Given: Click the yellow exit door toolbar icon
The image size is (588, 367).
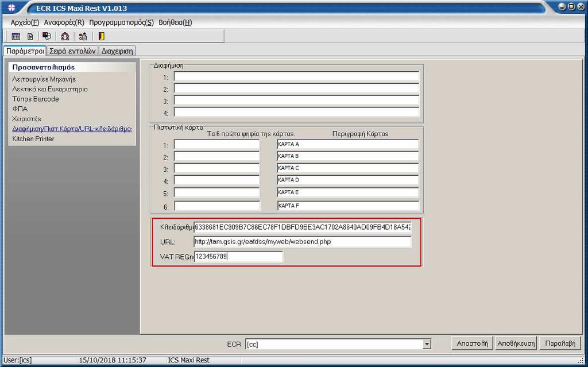Looking at the screenshot, I should (x=101, y=36).
